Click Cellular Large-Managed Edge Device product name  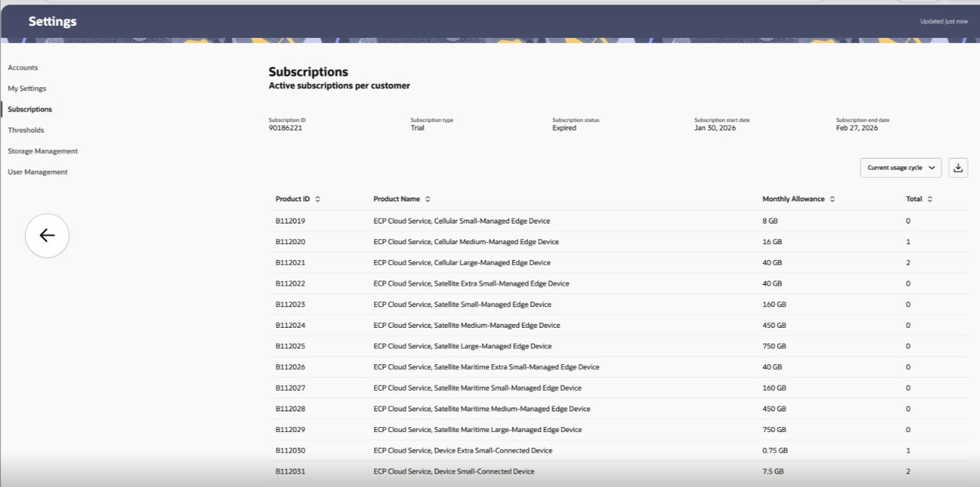(x=462, y=263)
